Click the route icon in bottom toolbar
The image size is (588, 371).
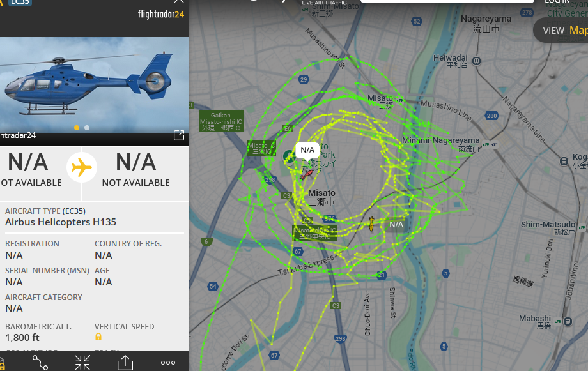pos(40,363)
